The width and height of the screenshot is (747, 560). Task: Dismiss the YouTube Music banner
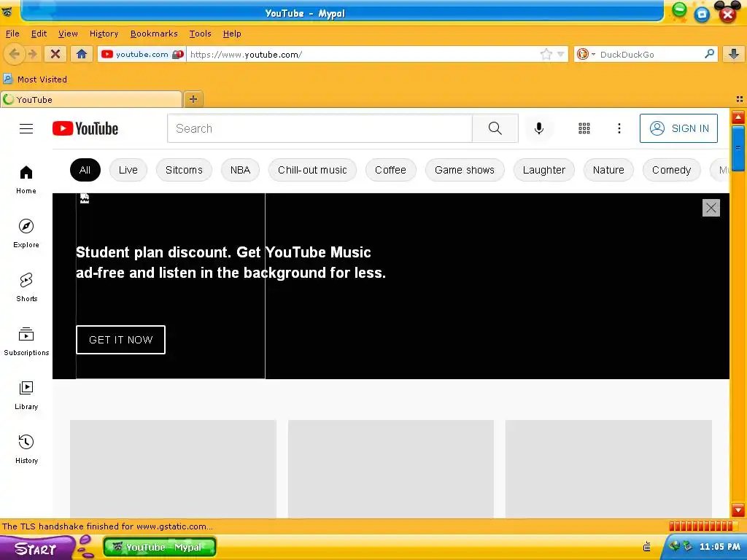click(711, 208)
